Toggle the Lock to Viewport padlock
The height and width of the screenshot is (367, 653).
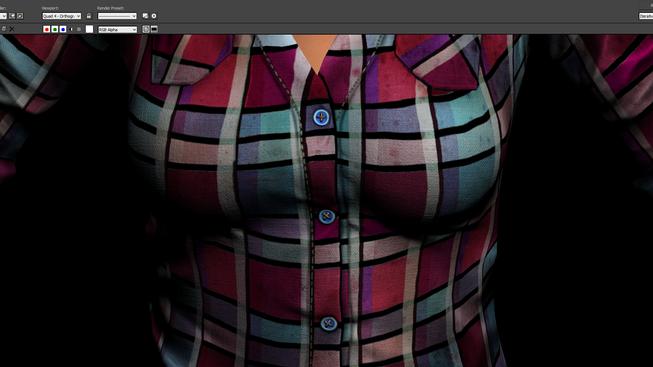pyautogui.click(x=89, y=16)
